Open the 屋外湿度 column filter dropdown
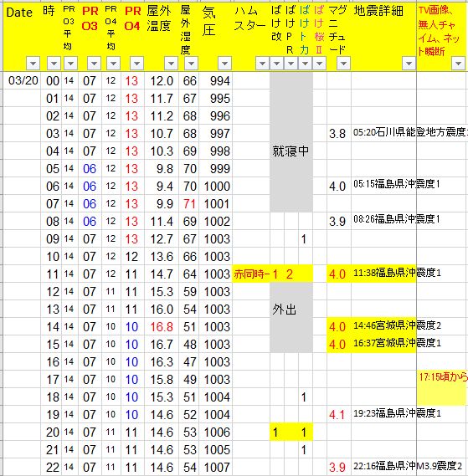 pos(191,64)
